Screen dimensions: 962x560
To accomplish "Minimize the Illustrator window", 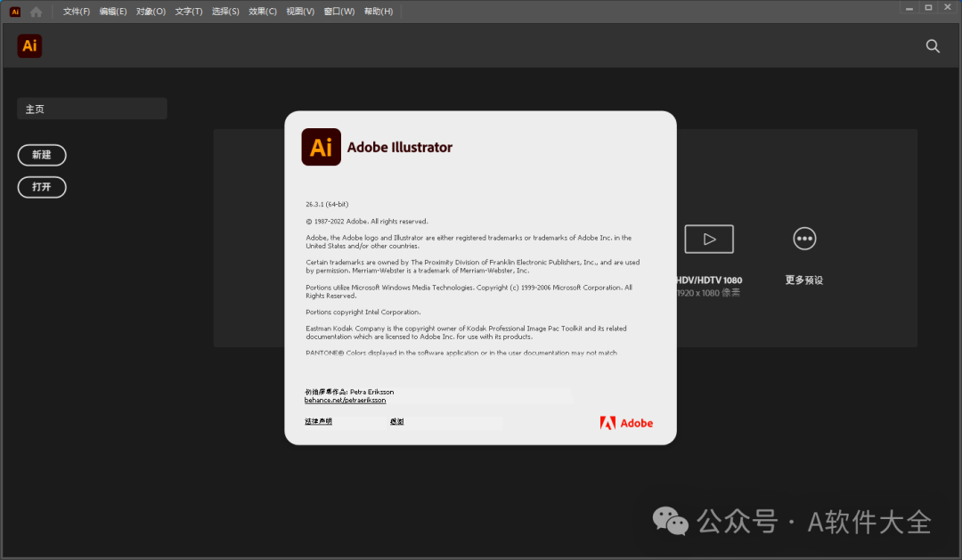I will point(909,8).
